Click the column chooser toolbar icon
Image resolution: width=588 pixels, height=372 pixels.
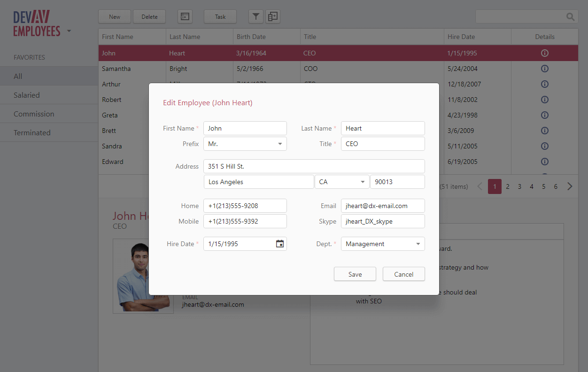point(272,16)
